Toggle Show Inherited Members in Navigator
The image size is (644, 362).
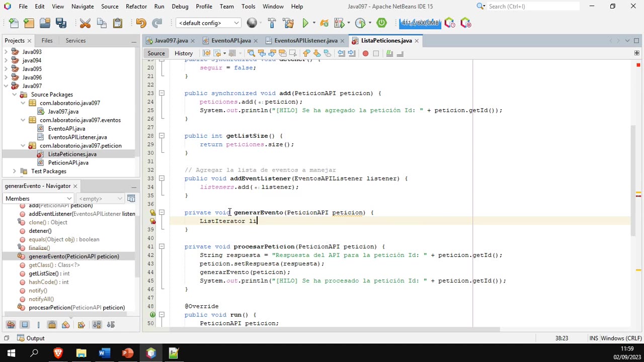click(x=11, y=325)
